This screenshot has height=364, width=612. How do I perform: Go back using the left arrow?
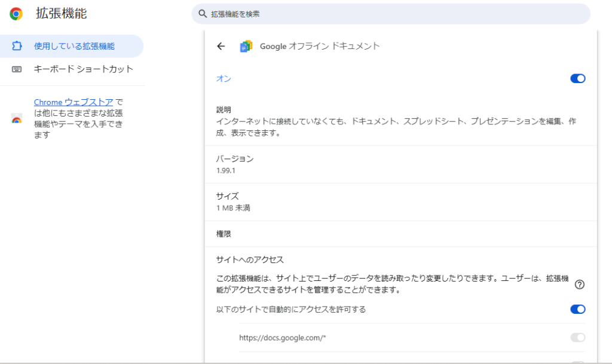click(x=221, y=46)
